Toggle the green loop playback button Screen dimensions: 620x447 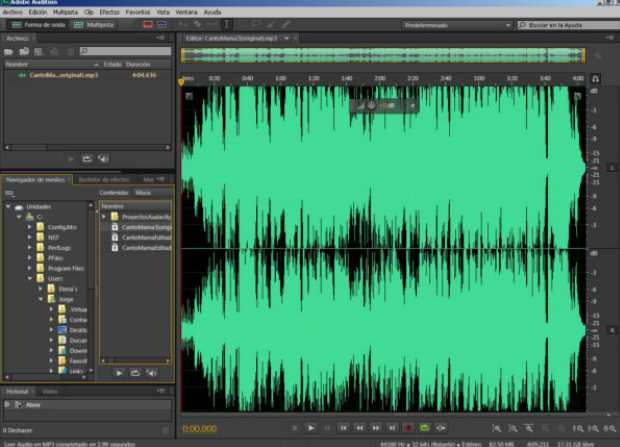pyautogui.click(x=424, y=428)
